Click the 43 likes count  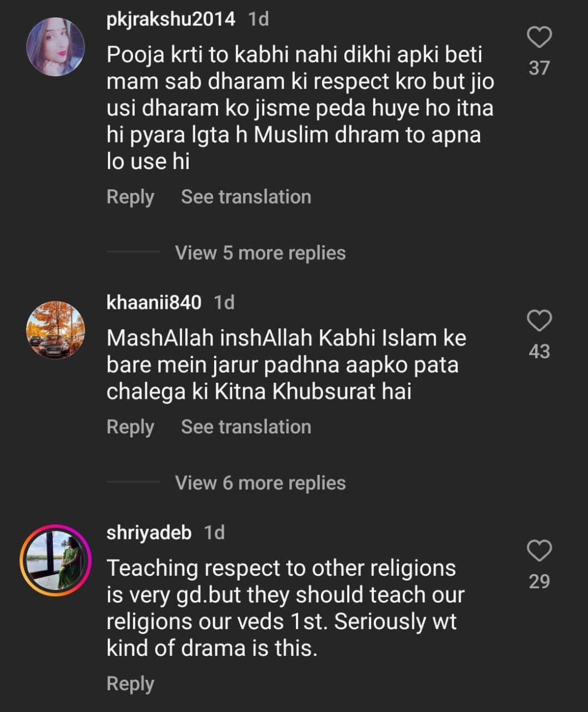(539, 352)
